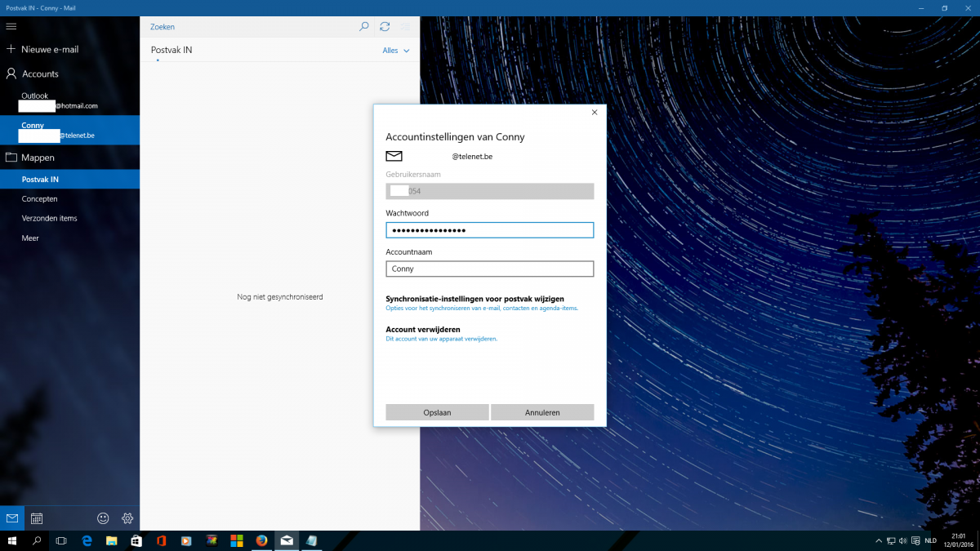Click the Postvak IN heading in message list
Image resolution: width=980 pixels, height=551 pixels.
pyautogui.click(x=171, y=51)
